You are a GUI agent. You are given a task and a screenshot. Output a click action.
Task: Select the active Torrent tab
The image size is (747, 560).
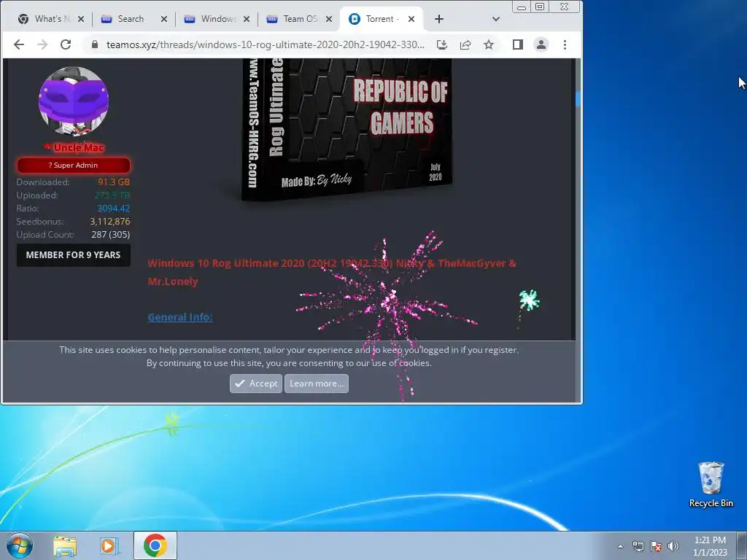click(x=376, y=19)
